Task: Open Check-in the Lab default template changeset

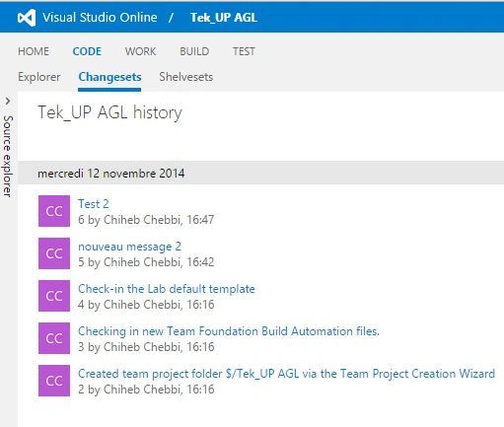Action: pyautogui.click(x=167, y=289)
